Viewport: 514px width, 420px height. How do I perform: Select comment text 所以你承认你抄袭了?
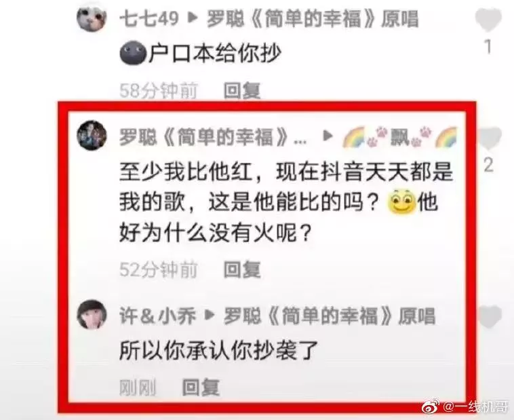tap(219, 351)
